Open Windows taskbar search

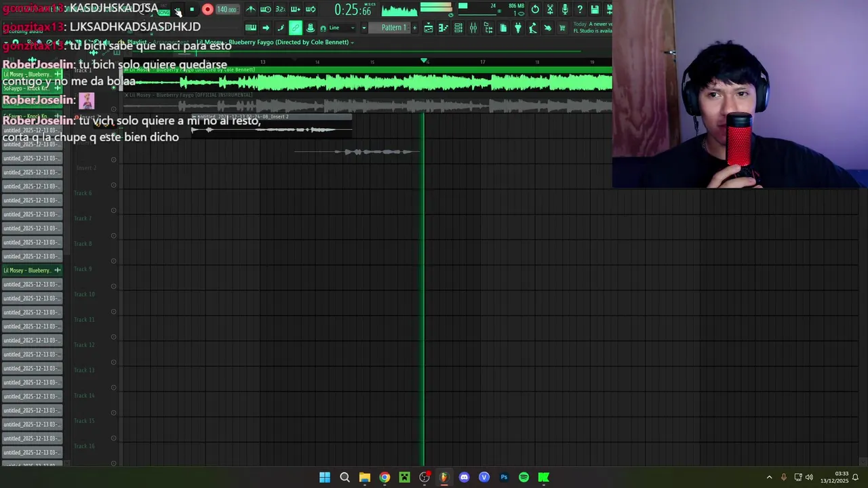(x=344, y=477)
